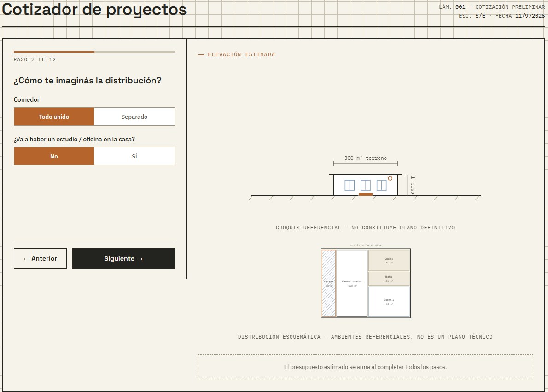This screenshot has width=548, height=392.
Task: Click the left window of the house elevation
Action: point(350,185)
